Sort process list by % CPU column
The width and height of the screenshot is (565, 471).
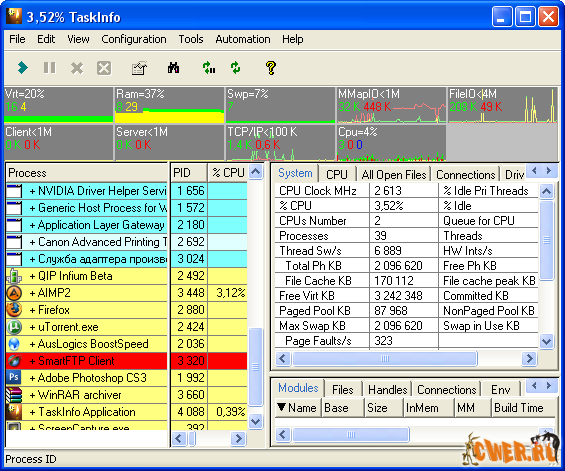point(228,173)
